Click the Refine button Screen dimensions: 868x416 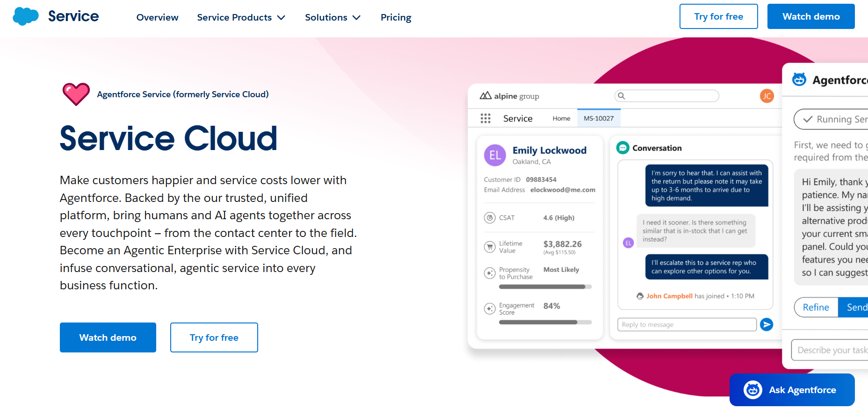pyautogui.click(x=816, y=307)
